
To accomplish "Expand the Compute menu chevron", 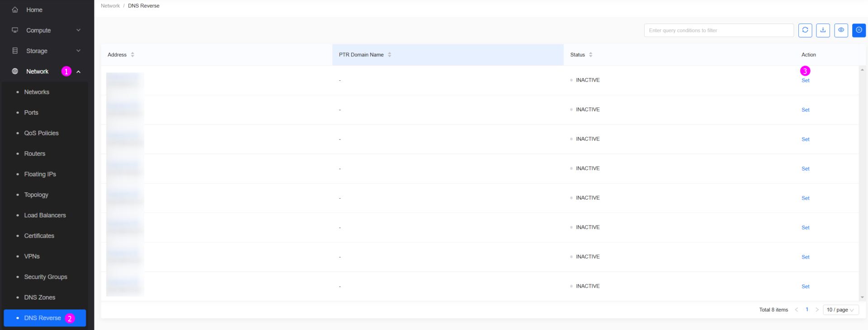I will tap(78, 30).
